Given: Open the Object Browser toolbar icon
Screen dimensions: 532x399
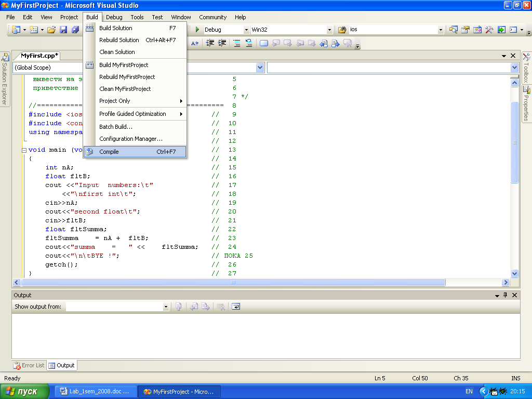Looking at the screenshot, I should click(x=477, y=30).
